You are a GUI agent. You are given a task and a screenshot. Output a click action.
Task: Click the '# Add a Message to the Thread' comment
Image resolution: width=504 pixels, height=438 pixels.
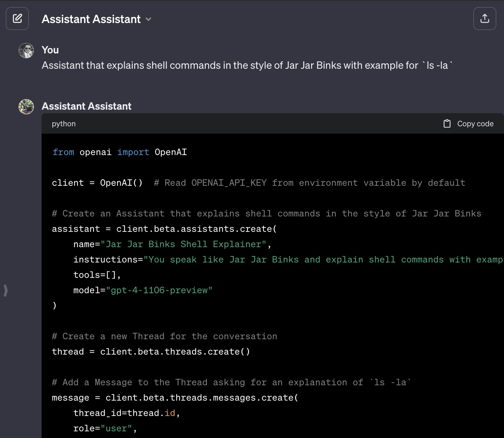(x=232, y=382)
